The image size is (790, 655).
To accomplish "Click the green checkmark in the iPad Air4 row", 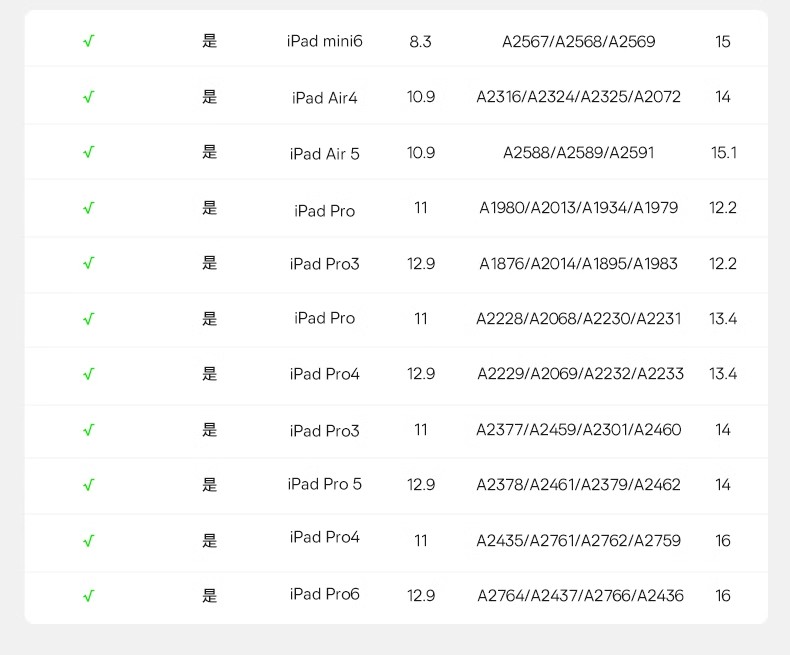I will click(x=89, y=96).
